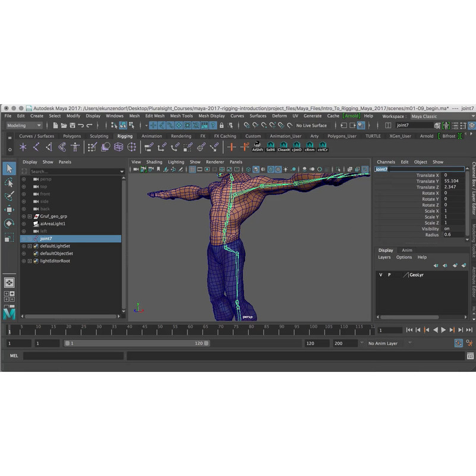Toggle the viewport grid display icon

tap(193, 170)
